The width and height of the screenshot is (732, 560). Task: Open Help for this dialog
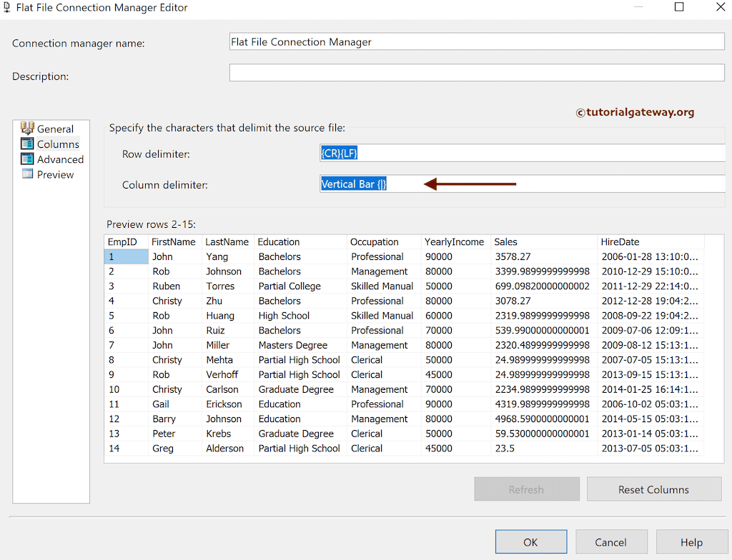point(691,541)
